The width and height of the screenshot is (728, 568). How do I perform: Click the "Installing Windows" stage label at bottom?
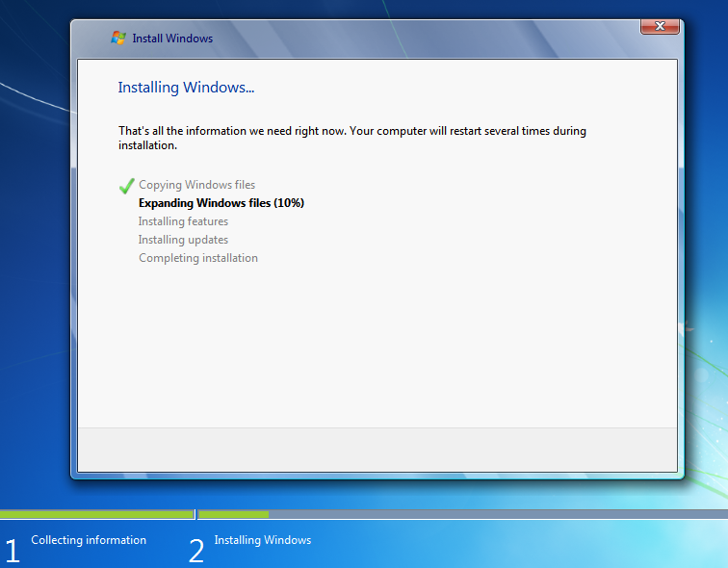point(263,540)
